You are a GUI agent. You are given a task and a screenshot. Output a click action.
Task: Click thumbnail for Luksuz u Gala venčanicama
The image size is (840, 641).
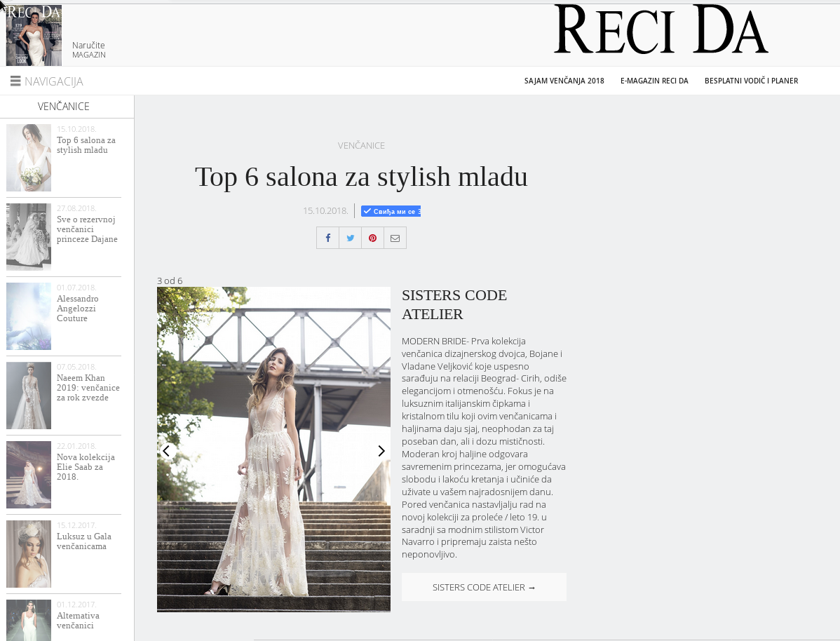(x=29, y=554)
